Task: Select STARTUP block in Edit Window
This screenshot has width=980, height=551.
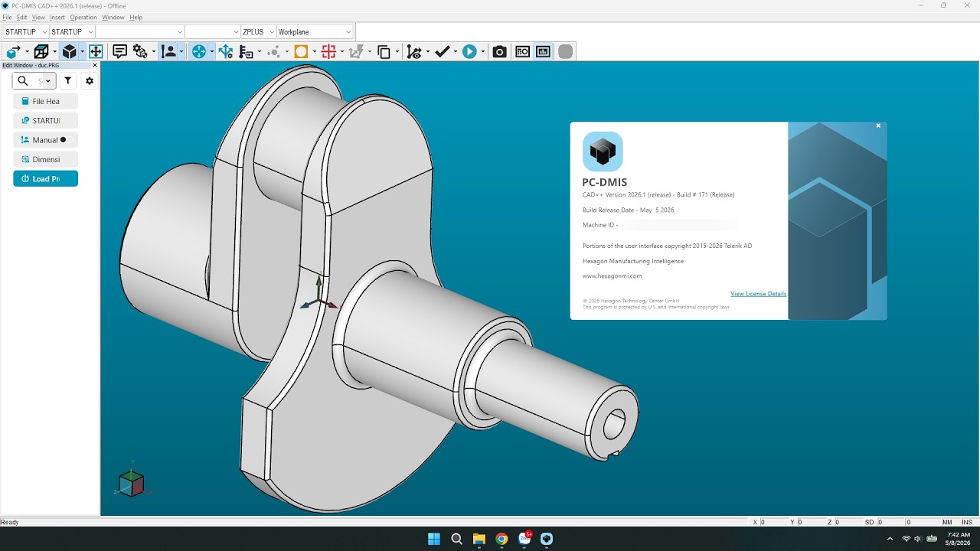Action: click(45, 120)
